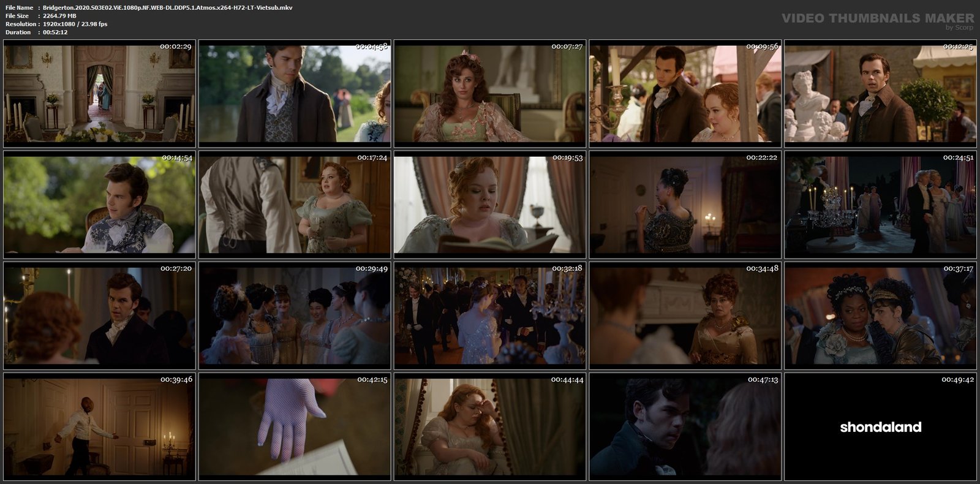Choose the frame stamped 00:39:46
Viewport: 980px width, 484px height.
pos(99,426)
